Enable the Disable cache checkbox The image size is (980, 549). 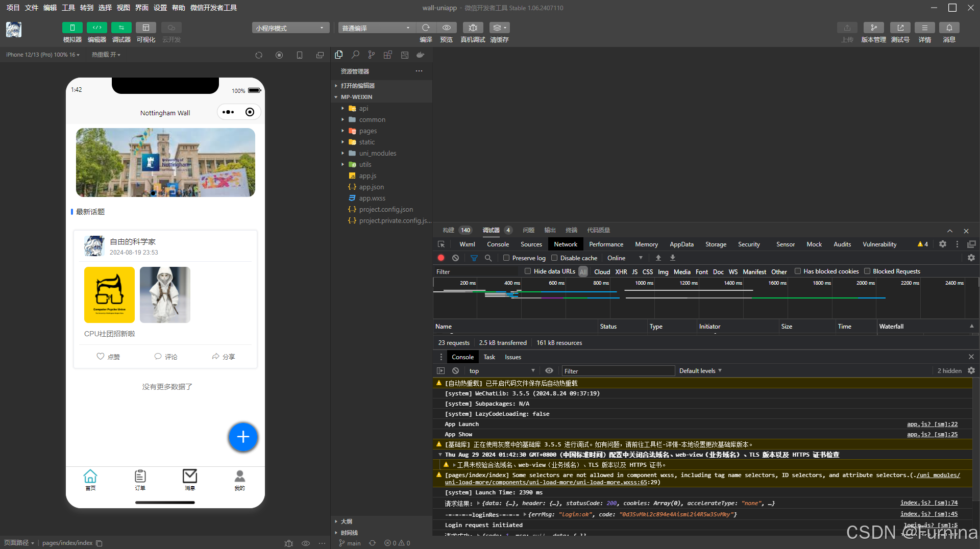pos(555,258)
